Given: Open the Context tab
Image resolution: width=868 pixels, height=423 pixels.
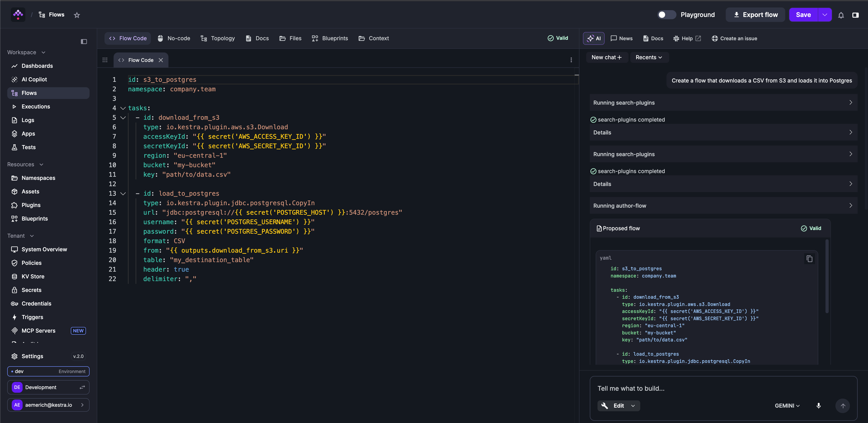Looking at the screenshot, I should [x=374, y=38].
